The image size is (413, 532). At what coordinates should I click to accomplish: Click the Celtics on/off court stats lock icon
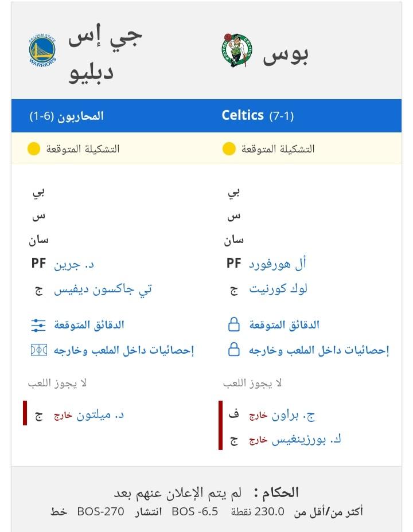pos(234,350)
